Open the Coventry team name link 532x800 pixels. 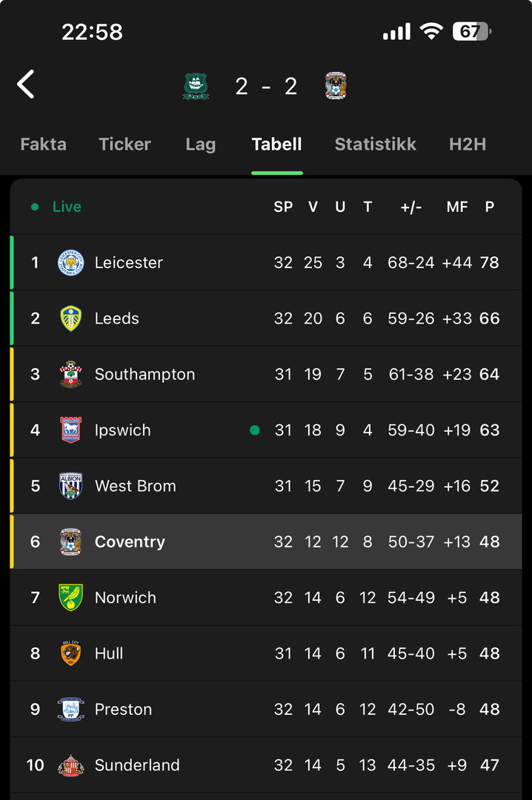(x=130, y=542)
